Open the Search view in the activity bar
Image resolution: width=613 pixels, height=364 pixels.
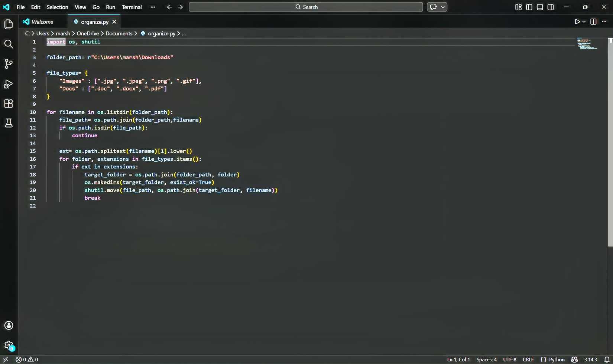[9, 44]
